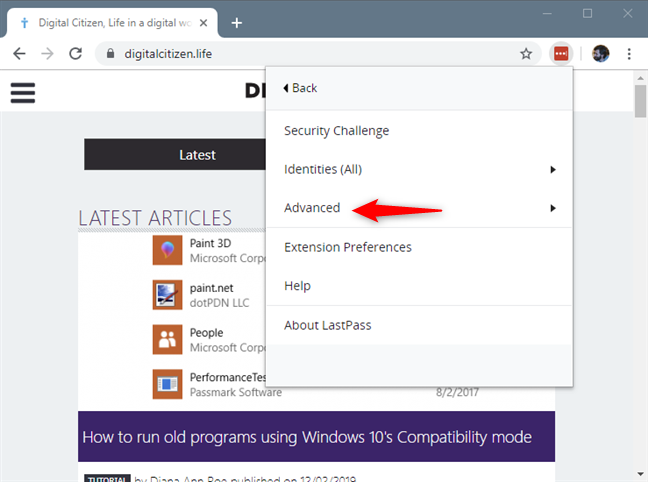Viewport: 648px width, 482px height.
Task: Go Back in the LastPass menu
Action: (300, 88)
